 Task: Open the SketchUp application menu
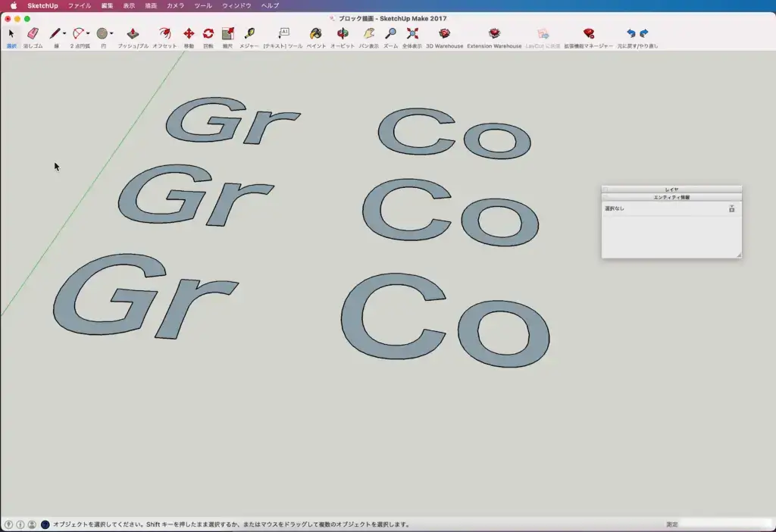[42, 6]
